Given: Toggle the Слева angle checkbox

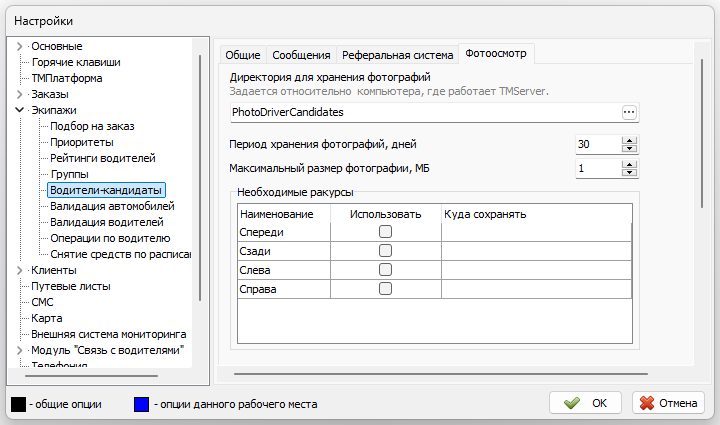Looking at the screenshot, I should coord(385,270).
